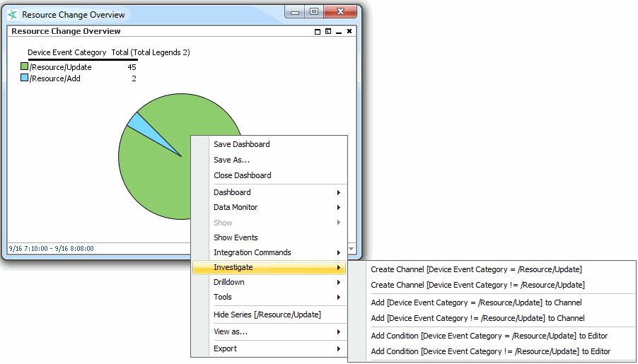This screenshot has height=364, width=638.
Task: Click the green /Resource/Update legend swatch
Action: (24, 67)
